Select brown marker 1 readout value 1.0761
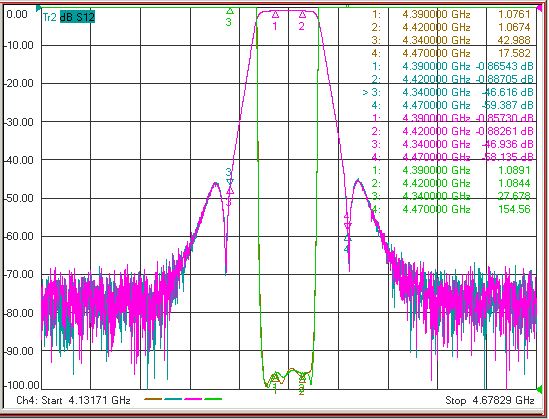The width and height of the screenshot is (549, 419). pyautogui.click(x=514, y=14)
